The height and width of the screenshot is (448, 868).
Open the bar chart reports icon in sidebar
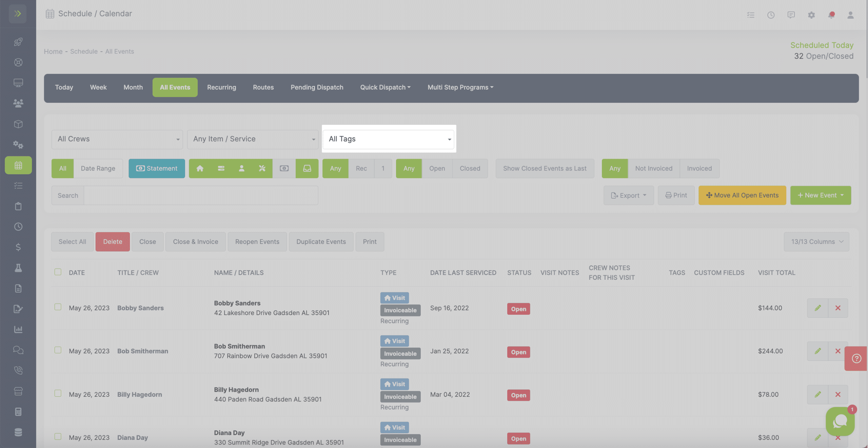click(x=18, y=329)
